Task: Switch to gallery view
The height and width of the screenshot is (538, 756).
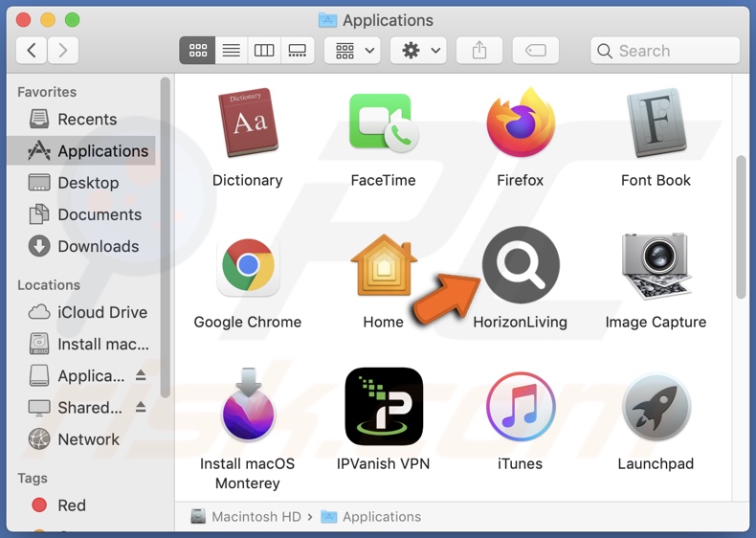Action: tap(298, 50)
